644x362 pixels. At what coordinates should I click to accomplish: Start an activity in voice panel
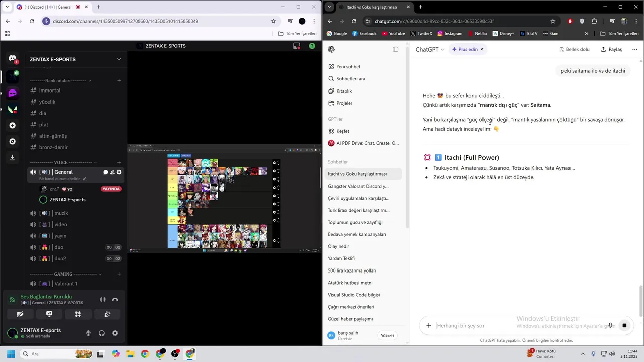coord(78,314)
